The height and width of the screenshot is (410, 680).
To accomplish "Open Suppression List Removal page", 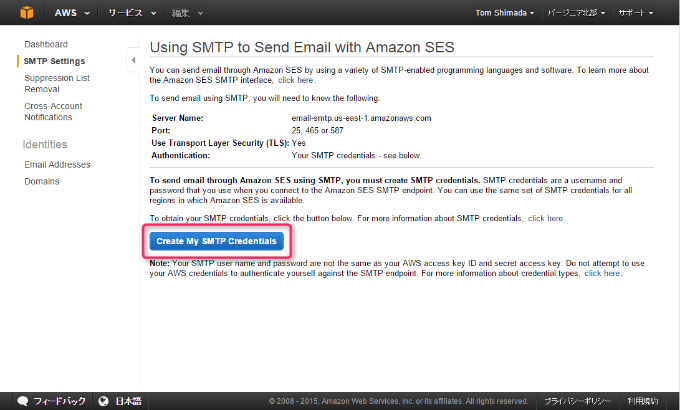I will [57, 83].
